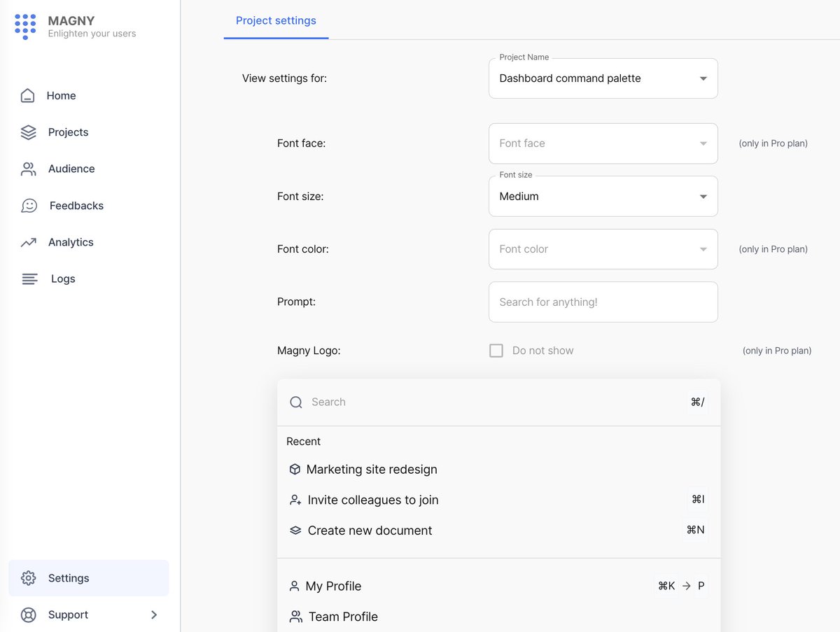Click the only in Pro plan note by Magny Logo

pos(777,351)
